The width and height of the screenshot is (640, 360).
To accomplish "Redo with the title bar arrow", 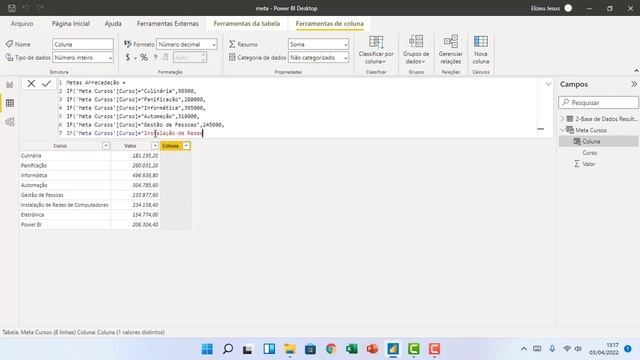I will coord(40,8).
